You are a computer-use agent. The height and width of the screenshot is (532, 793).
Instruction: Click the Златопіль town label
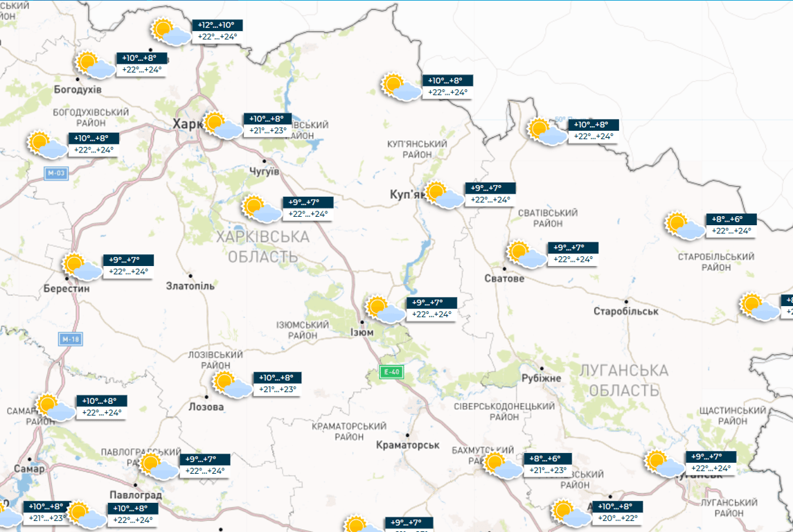pyautogui.click(x=191, y=285)
